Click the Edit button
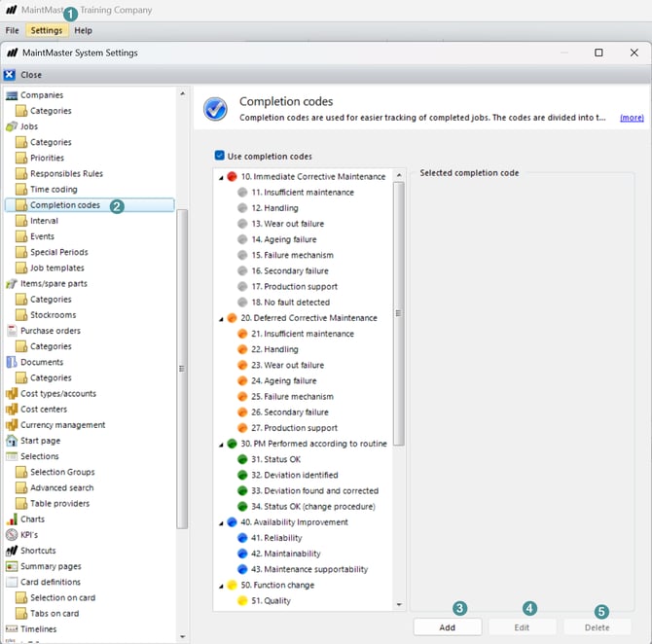652x644 pixels. (522, 627)
